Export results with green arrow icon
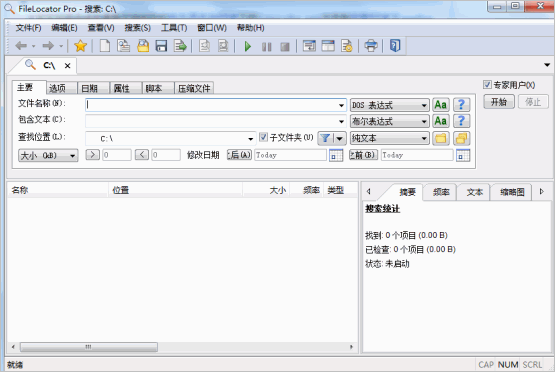555x372 pixels. pyautogui.click(x=181, y=46)
